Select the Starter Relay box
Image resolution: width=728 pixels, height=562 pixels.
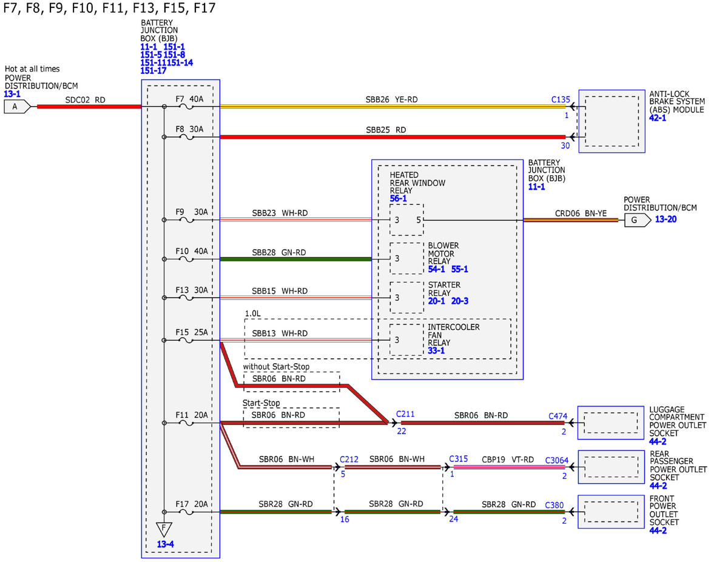pos(406,298)
